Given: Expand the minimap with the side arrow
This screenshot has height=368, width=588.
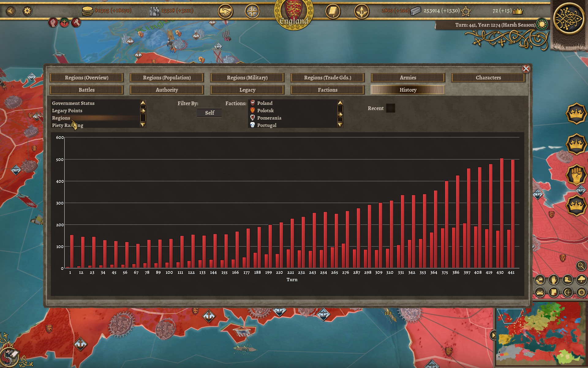Looking at the screenshot, I should click(x=493, y=335).
